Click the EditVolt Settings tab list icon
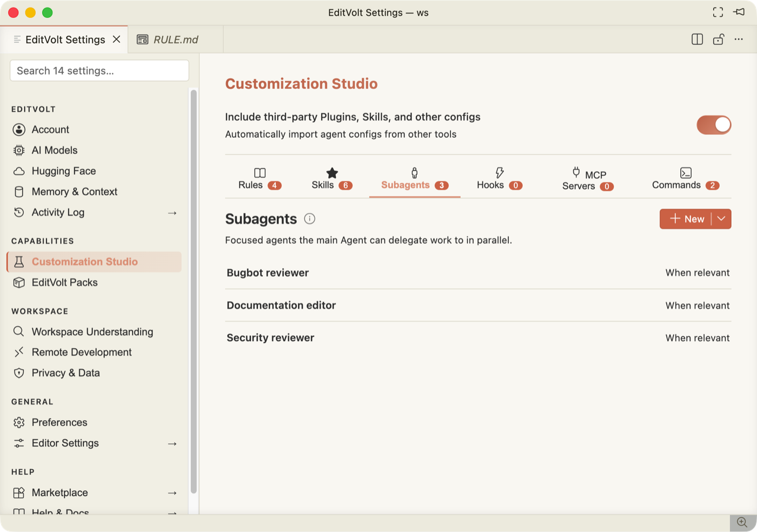This screenshot has height=532, width=757. pyautogui.click(x=17, y=39)
